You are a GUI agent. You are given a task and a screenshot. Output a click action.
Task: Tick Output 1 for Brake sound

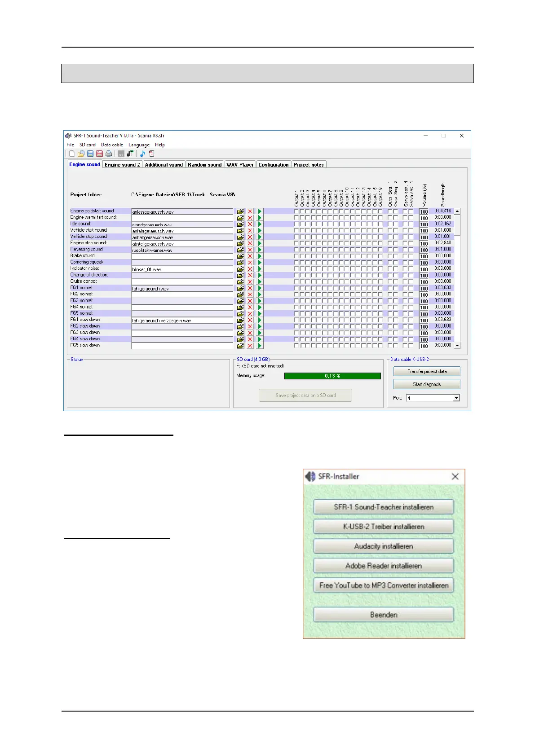[x=296, y=256]
